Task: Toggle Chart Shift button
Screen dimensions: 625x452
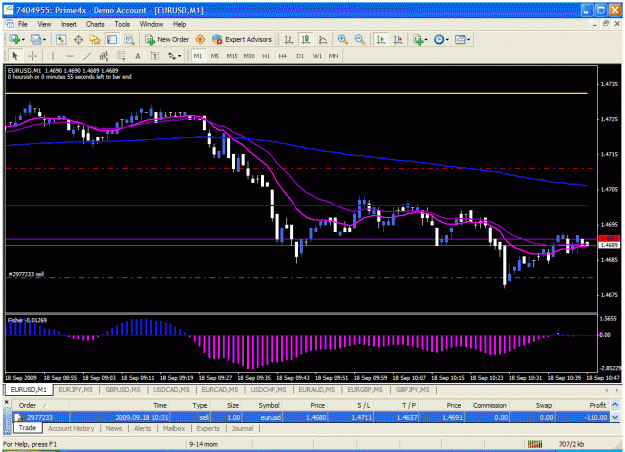Action: click(398, 39)
